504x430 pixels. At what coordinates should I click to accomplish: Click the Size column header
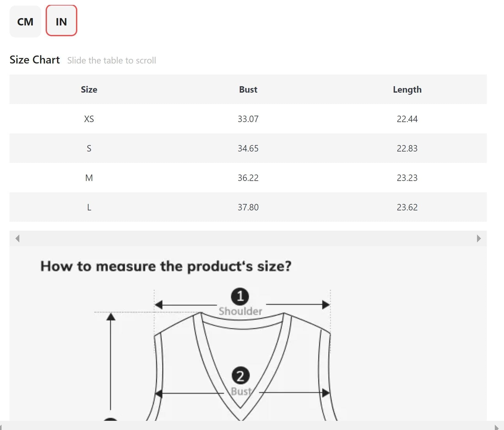89,90
